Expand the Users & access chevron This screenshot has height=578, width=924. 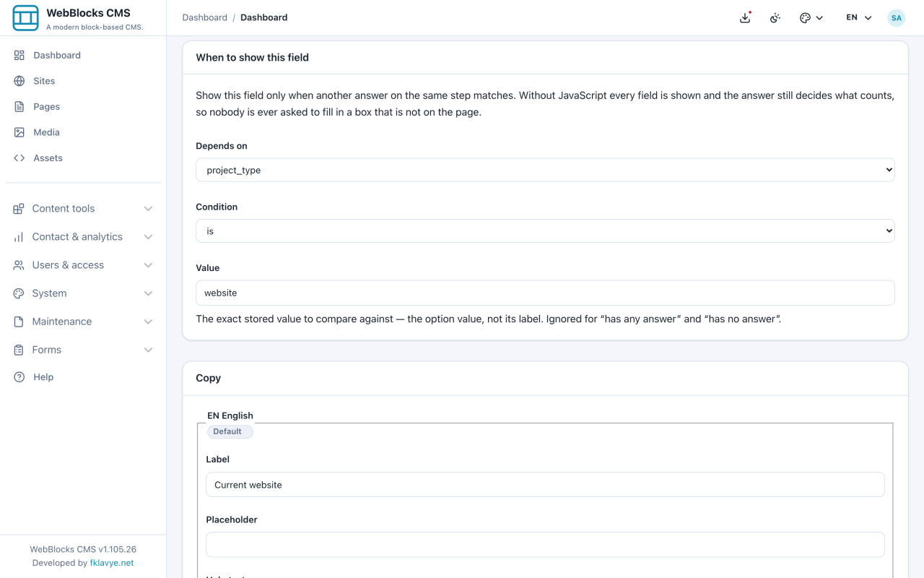(148, 265)
